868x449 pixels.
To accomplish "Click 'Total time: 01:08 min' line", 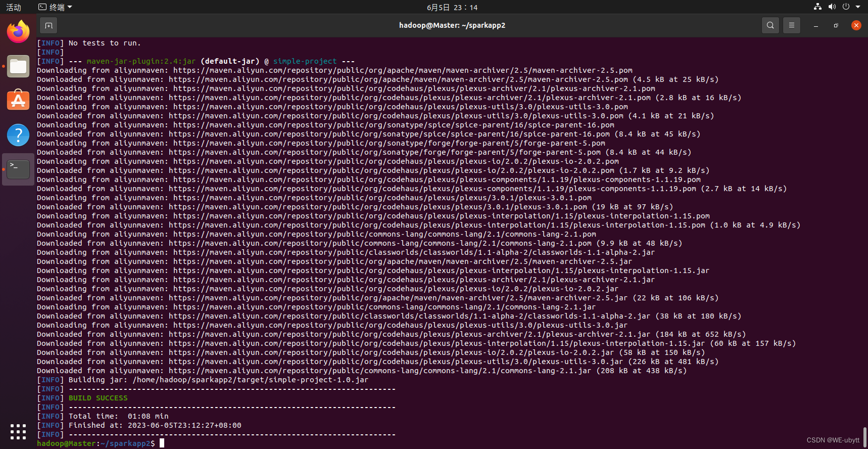I will [119, 416].
